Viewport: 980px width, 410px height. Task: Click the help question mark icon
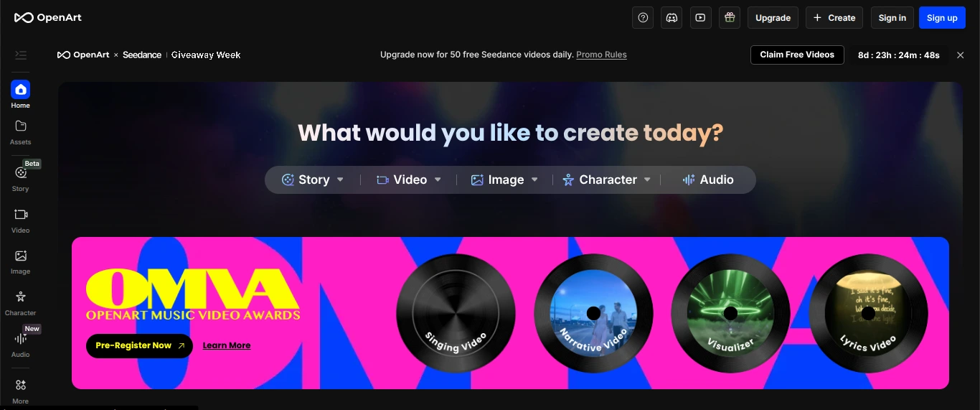tap(643, 18)
